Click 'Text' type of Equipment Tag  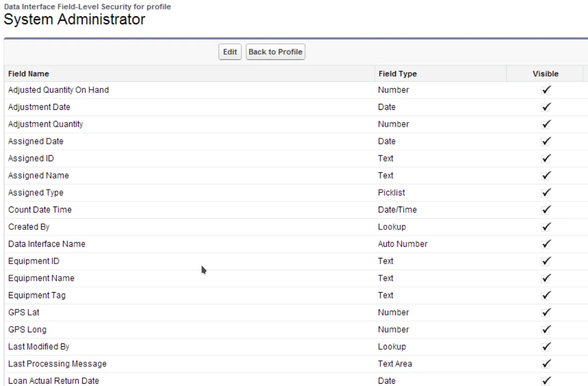point(386,295)
